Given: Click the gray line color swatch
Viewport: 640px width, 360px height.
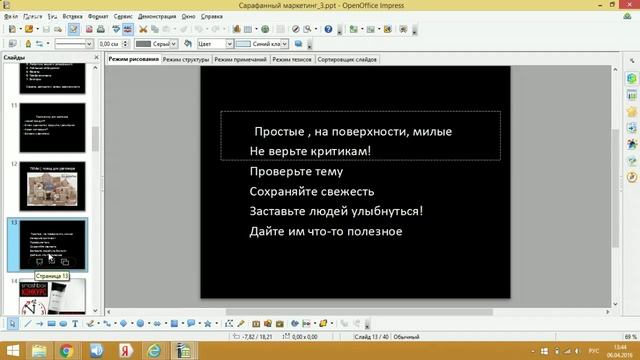Looking at the screenshot, I should pos(143,44).
